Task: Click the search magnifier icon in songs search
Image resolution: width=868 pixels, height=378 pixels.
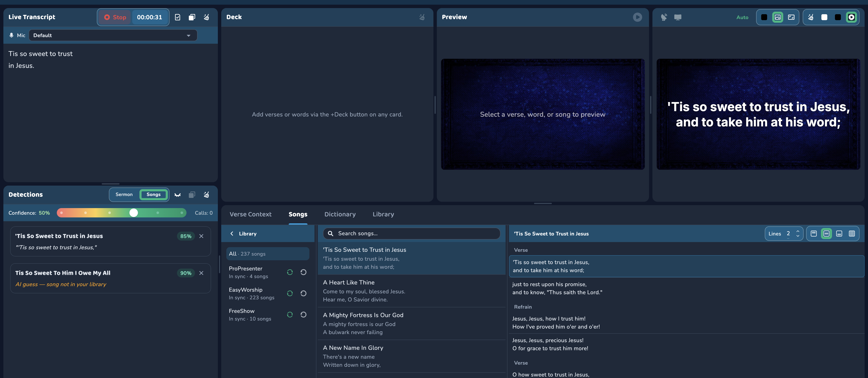Action: click(330, 234)
